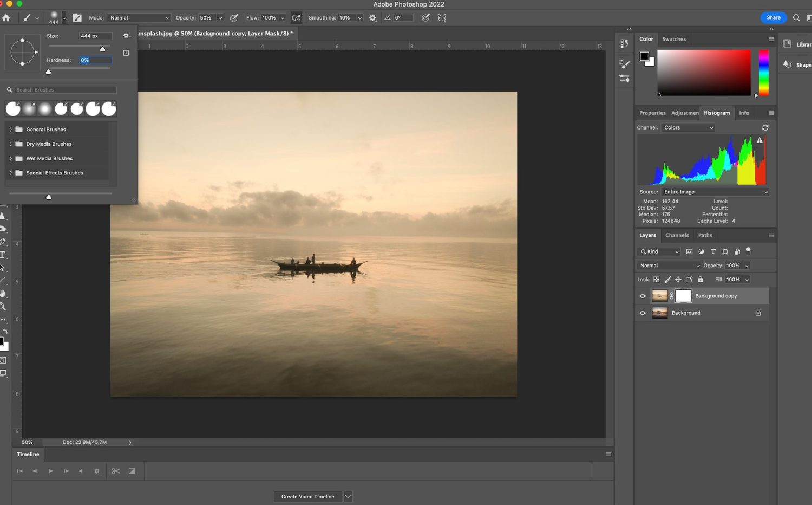
Task: Open the Mode dropdown set to Normal
Action: [x=139, y=18]
